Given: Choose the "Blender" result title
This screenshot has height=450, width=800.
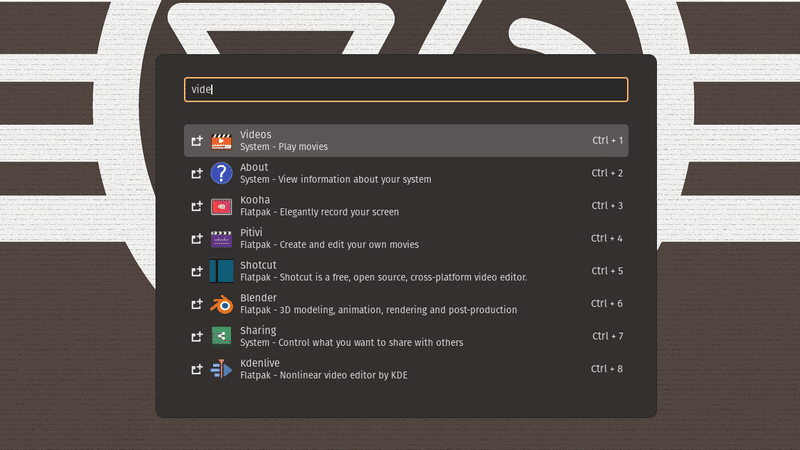Looking at the screenshot, I should click(258, 298).
